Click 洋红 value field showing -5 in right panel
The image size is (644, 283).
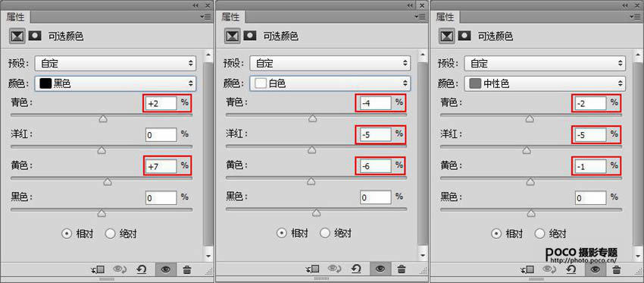(x=590, y=134)
